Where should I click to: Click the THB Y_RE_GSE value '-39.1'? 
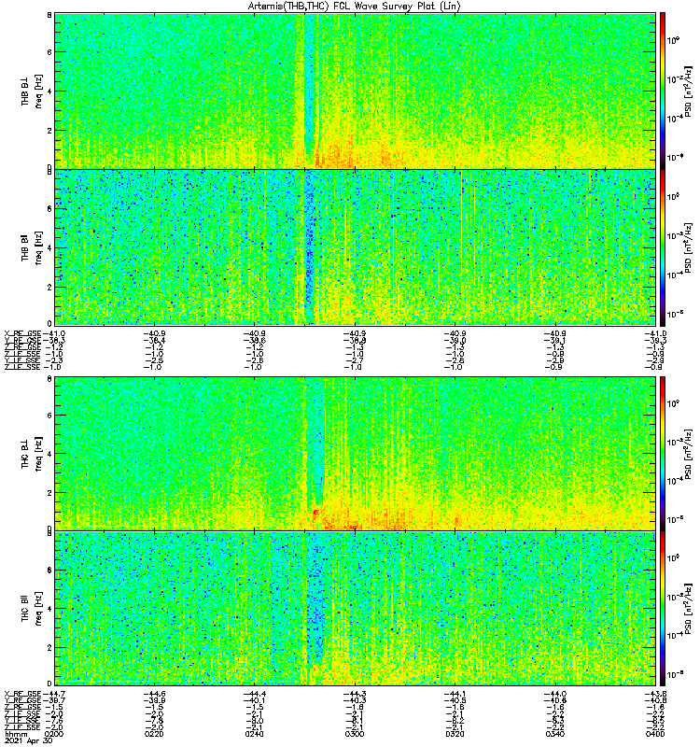point(554,341)
